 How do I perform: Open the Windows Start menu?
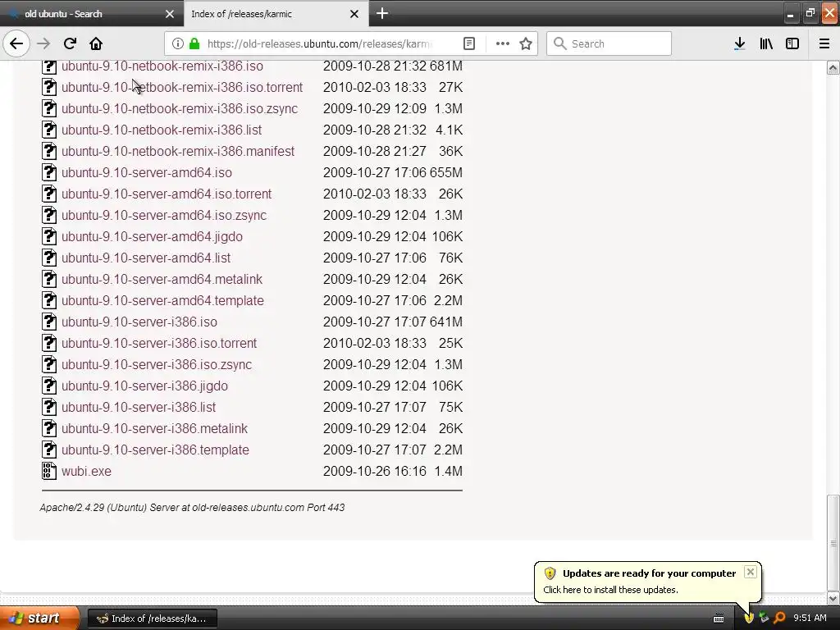39,619
